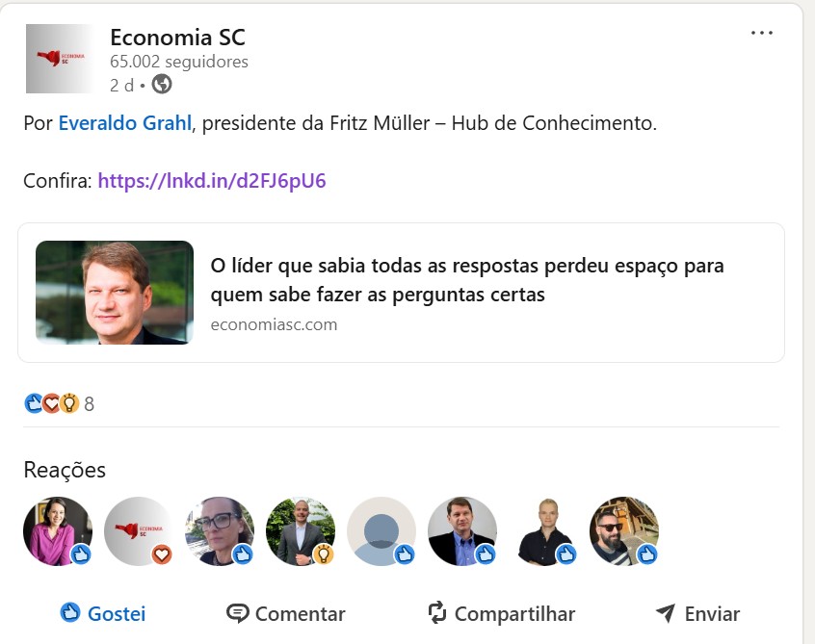Click the public visibility globe icon

coord(162,84)
